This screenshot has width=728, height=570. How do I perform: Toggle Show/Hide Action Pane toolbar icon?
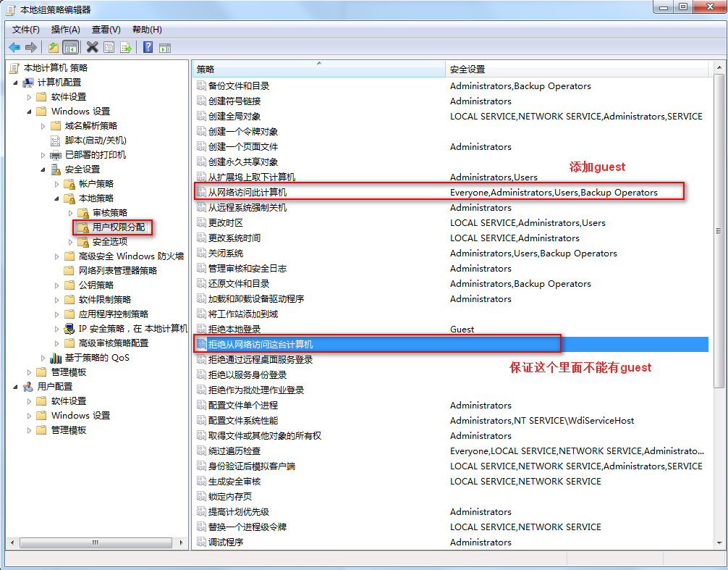coord(165,48)
